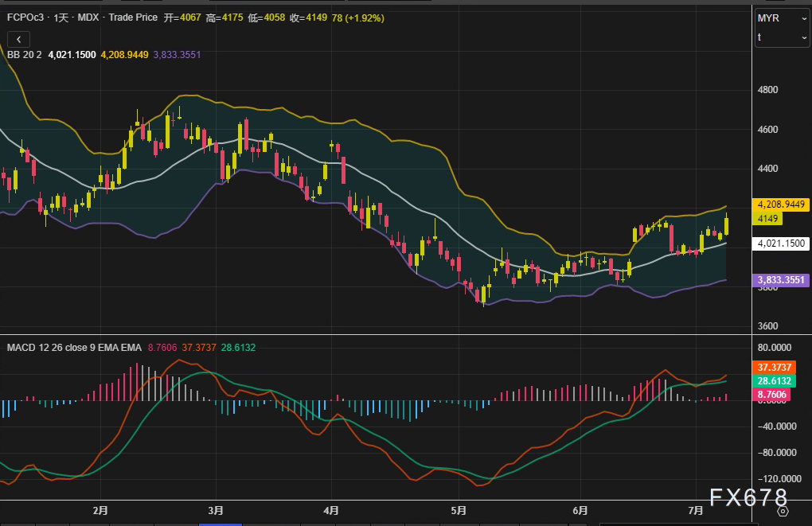Click the 4,208.9449 upper band price label
812x526 pixels.
click(x=780, y=205)
